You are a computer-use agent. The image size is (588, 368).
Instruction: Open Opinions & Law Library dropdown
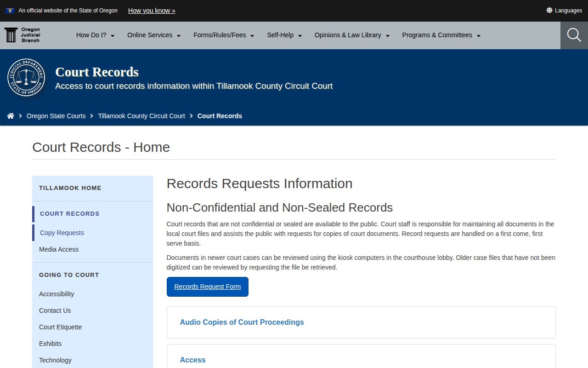(x=352, y=35)
